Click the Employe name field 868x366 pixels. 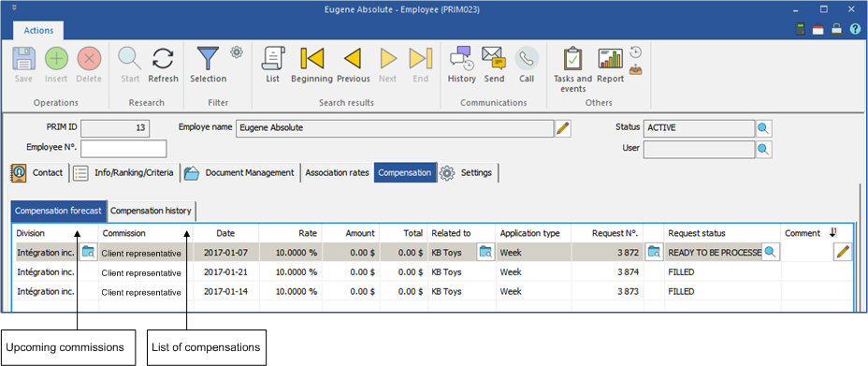tap(394, 128)
